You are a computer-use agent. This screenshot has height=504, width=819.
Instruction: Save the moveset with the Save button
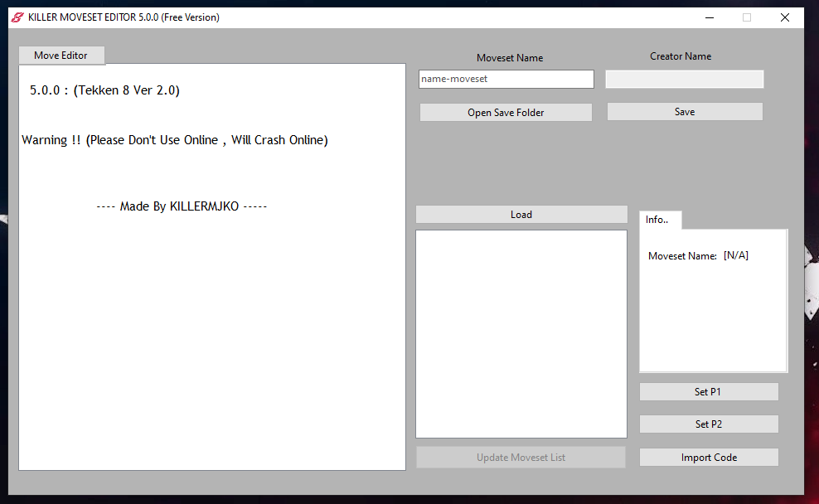684,112
